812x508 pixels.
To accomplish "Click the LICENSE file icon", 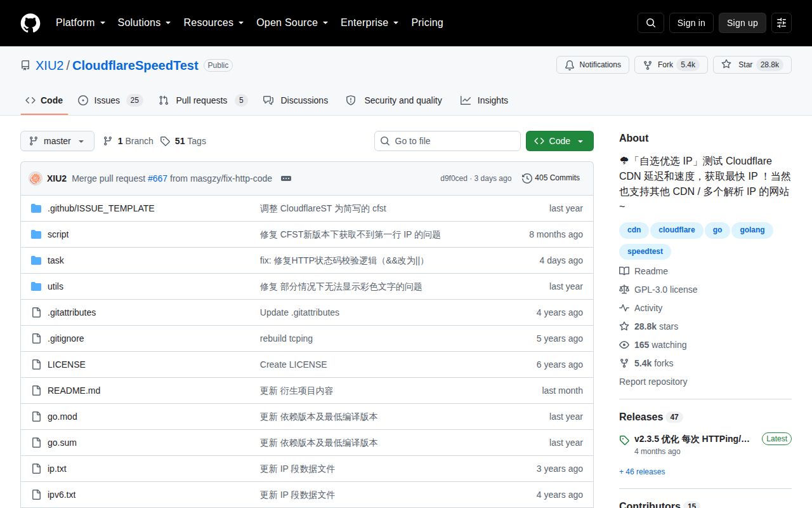I will point(36,364).
